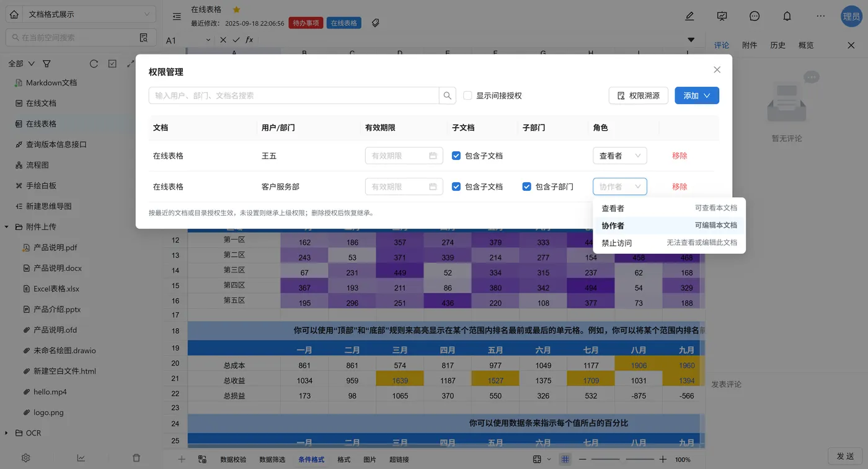Click the sidebar refresh icon

94,63
